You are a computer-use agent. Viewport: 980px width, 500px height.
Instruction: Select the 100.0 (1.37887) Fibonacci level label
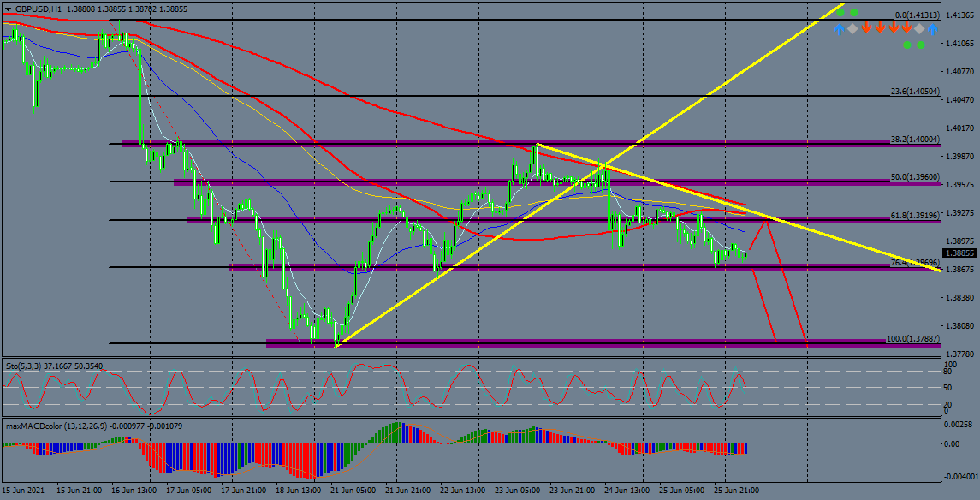tap(912, 339)
